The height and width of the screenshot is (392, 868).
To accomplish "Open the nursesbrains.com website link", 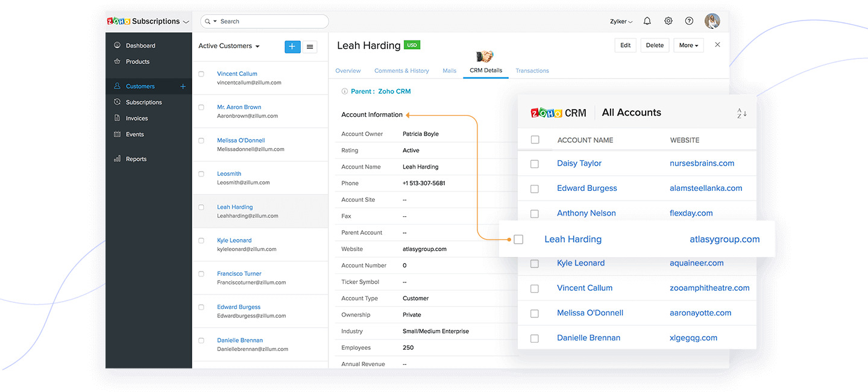I will tap(702, 163).
